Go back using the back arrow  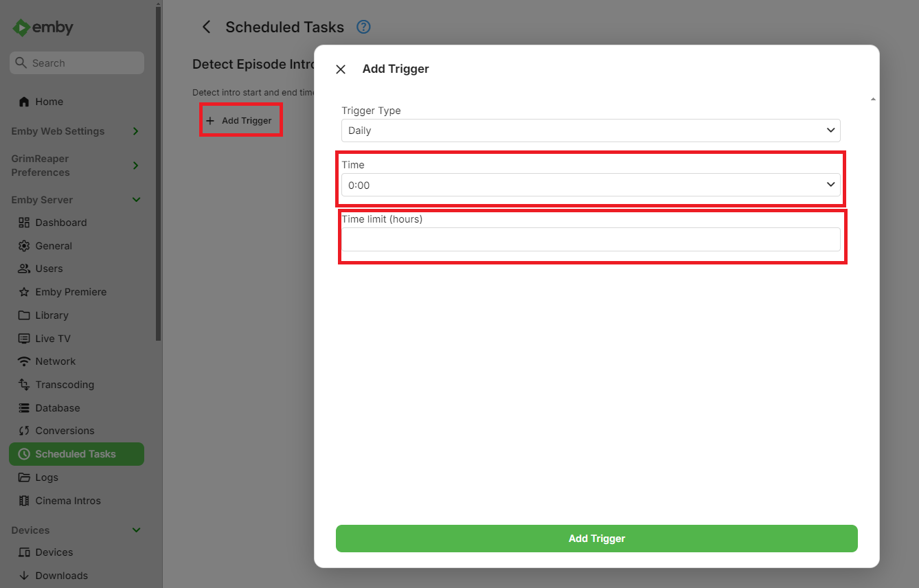(205, 27)
